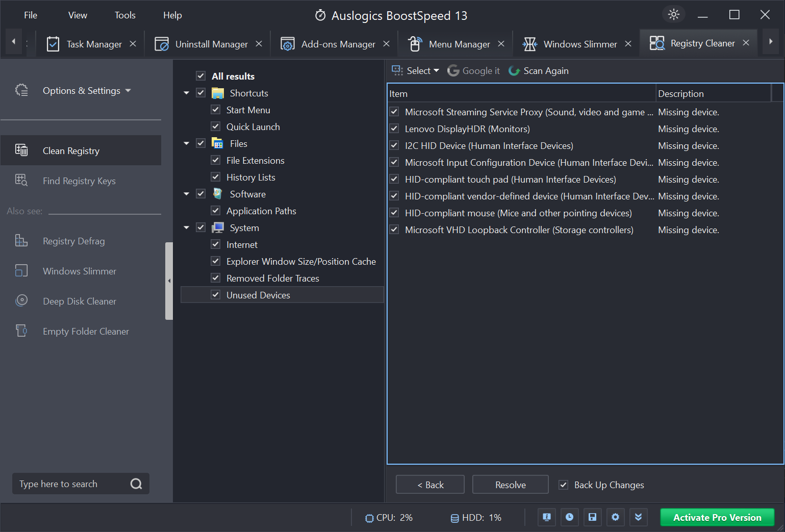
Task: Select the 'Unused Devices' tree row
Action: [x=282, y=295]
